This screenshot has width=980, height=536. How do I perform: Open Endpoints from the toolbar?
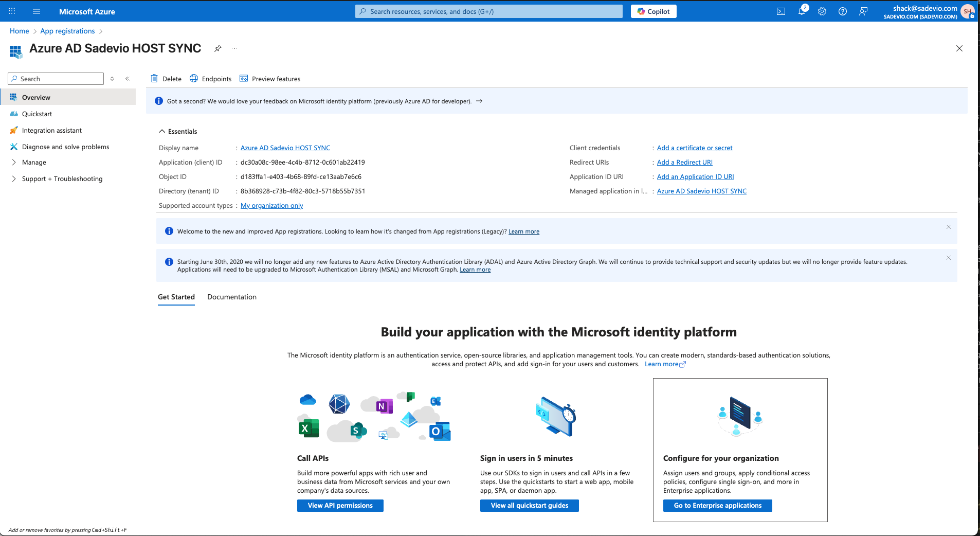[x=211, y=79]
